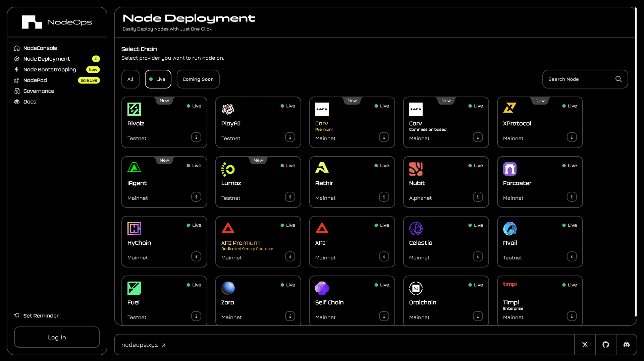
Task: Click the Oraichain logo icon
Action: click(416, 288)
